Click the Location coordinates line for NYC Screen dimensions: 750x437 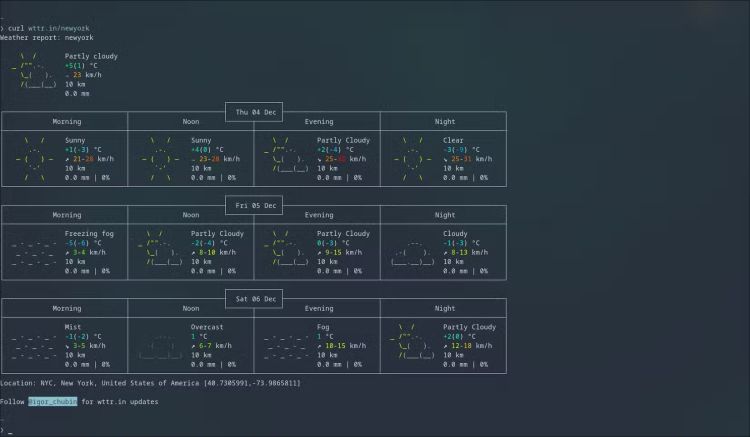click(x=150, y=382)
